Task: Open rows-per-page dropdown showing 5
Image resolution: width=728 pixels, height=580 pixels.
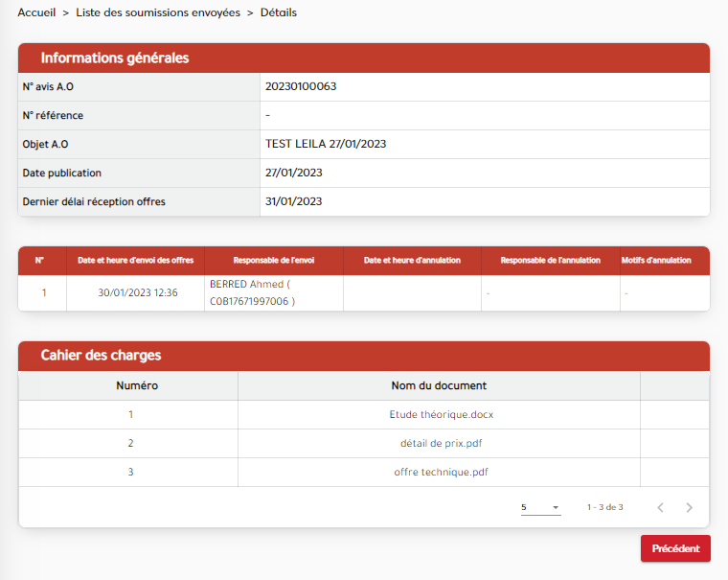Action: (x=540, y=507)
